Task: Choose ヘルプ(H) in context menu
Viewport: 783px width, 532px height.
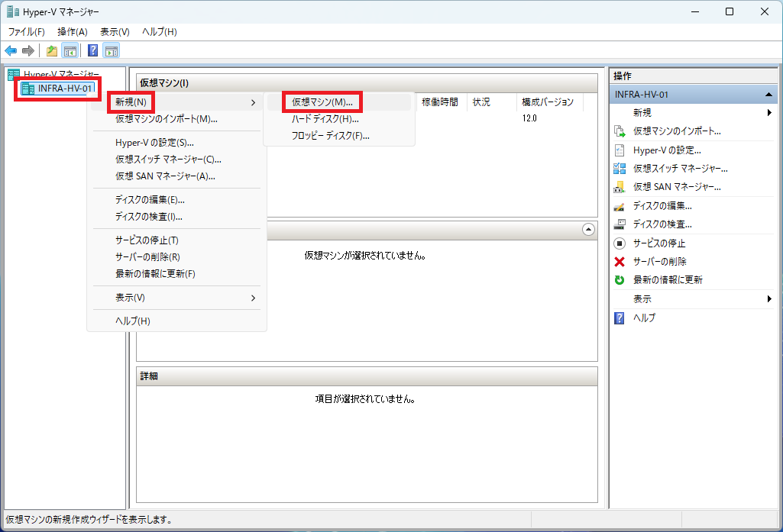Action: [176, 321]
